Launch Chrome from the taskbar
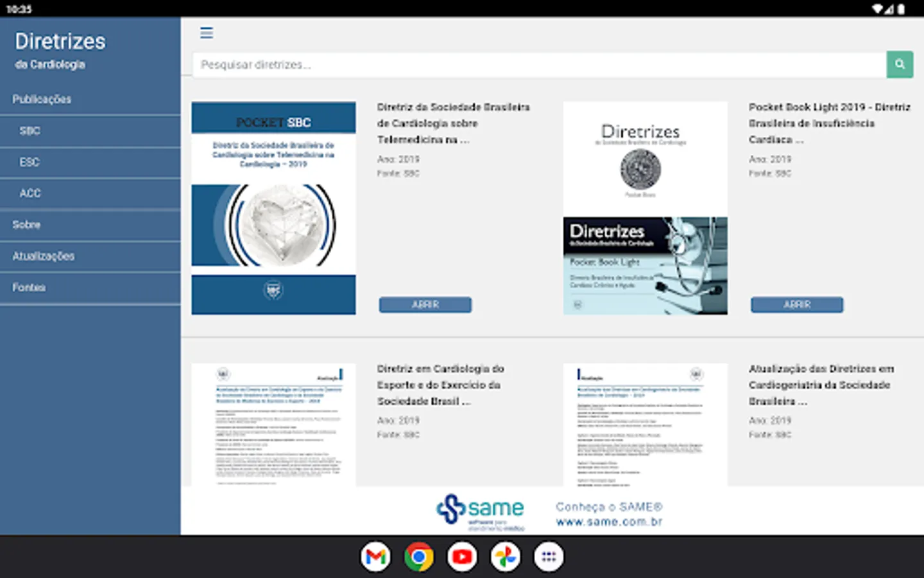Screen dimensions: 924x578 [x=418, y=557]
